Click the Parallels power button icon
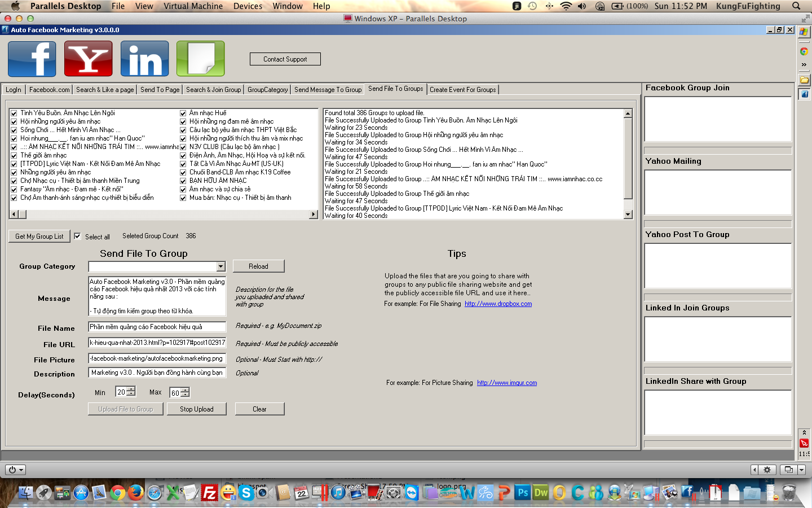This screenshot has height=508, width=812. (x=15, y=470)
